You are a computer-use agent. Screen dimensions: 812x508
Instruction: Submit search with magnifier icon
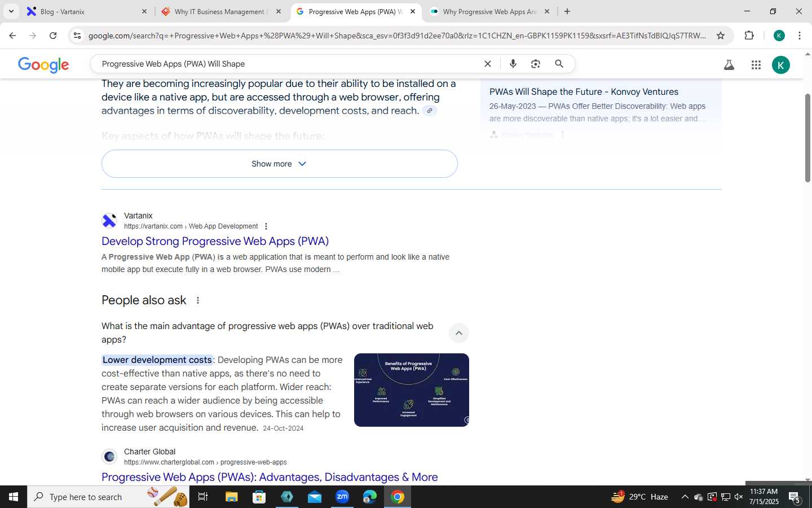click(559, 64)
